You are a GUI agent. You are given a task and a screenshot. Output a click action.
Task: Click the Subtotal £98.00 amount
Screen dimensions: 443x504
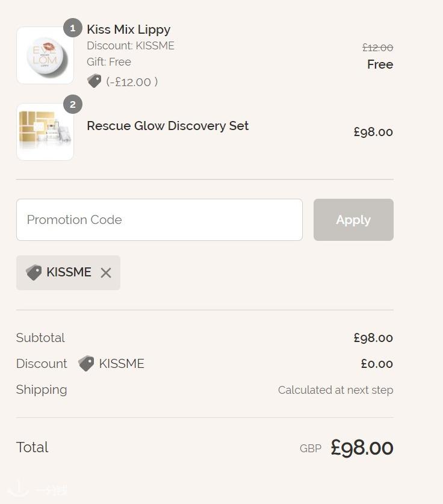pos(373,338)
